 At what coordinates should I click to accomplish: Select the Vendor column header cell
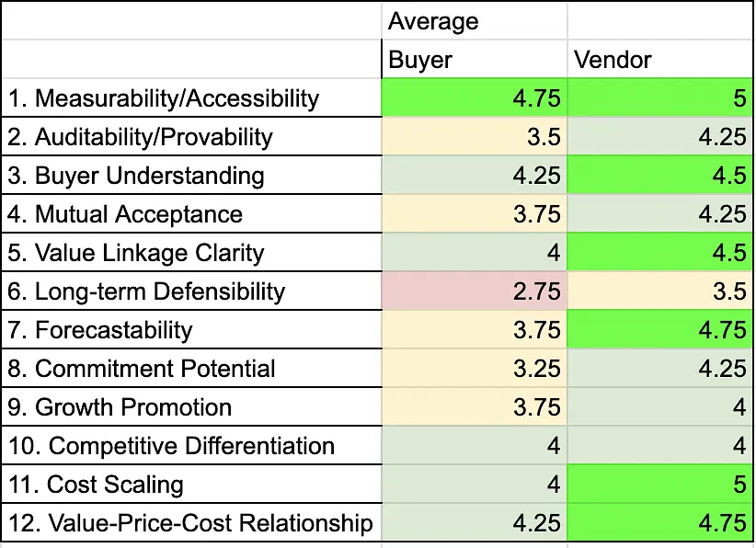coord(659,60)
